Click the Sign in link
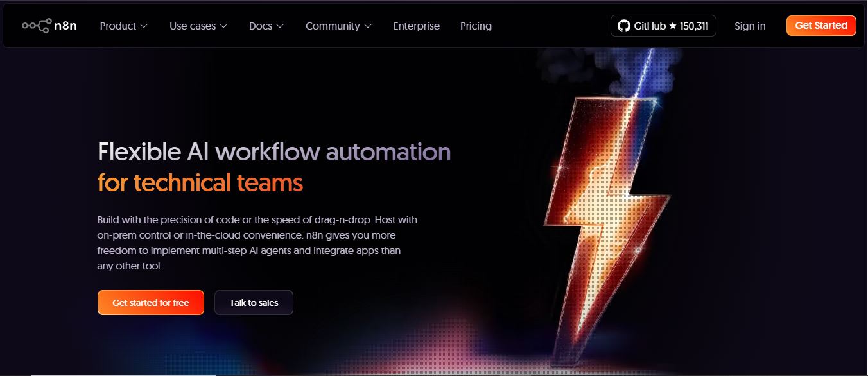The width and height of the screenshot is (868, 376). (750, 26)
